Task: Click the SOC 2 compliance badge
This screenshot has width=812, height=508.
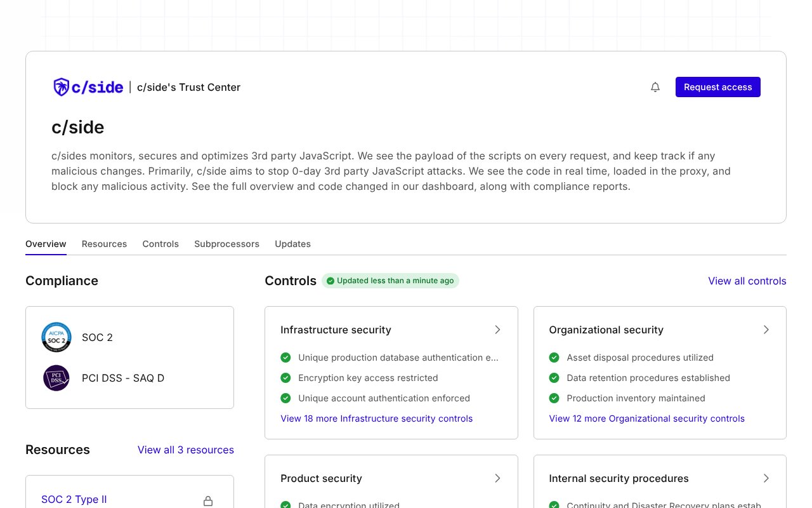Action: pos(56,337)
